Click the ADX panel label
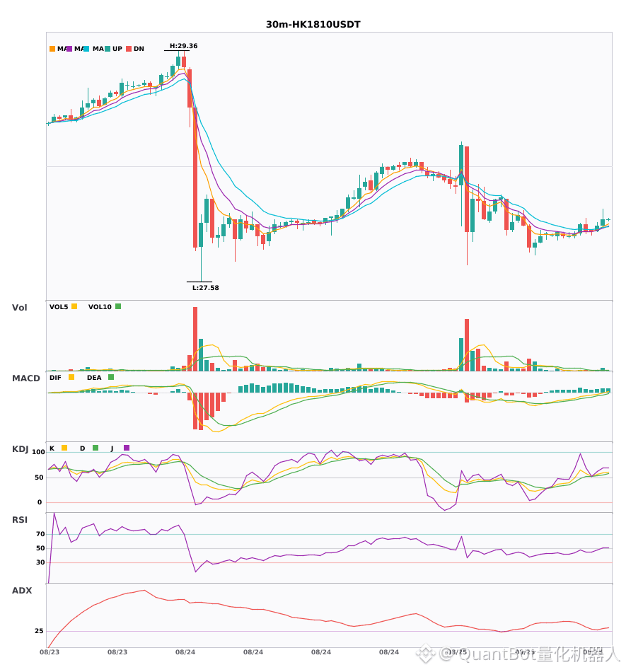The width and height of the screenshot is (626, 672). (22, 591)
